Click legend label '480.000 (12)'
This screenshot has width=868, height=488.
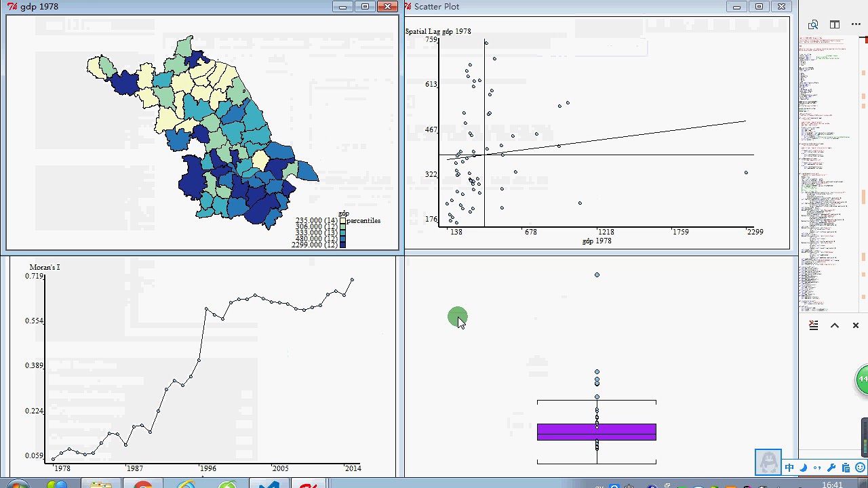point(317,239)
